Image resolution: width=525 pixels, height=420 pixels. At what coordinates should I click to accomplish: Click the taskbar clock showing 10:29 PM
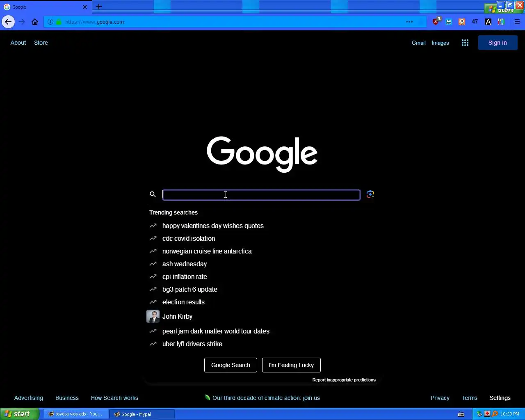[x=510, y=414]
